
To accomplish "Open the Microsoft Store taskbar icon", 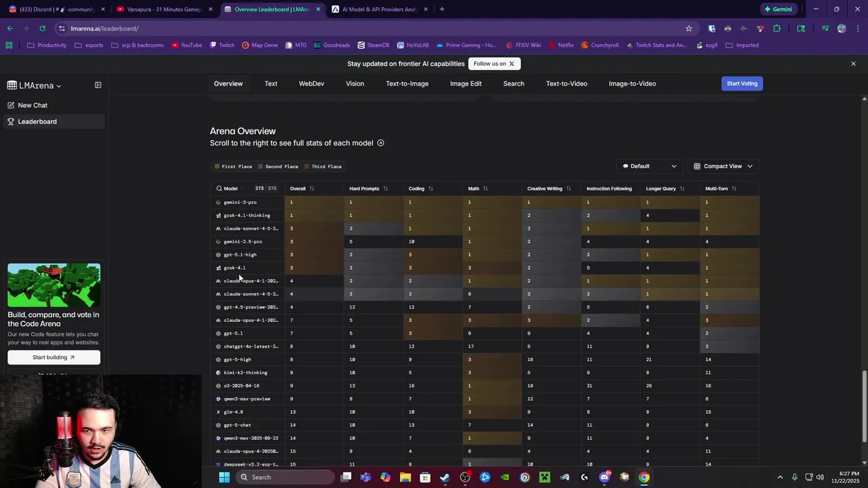I will click(x=425, y=477).
